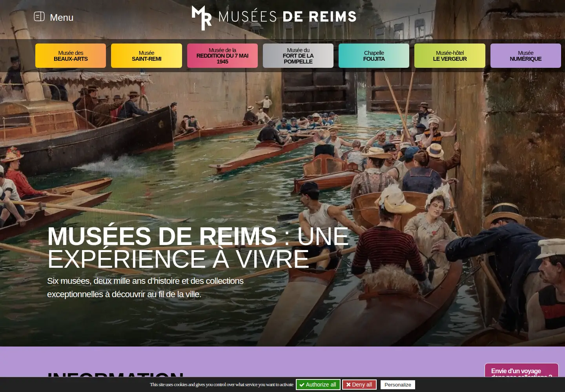This screenshot has height=392, width=565.
Task: Click the Menu text label
Action: pos(62,17)
